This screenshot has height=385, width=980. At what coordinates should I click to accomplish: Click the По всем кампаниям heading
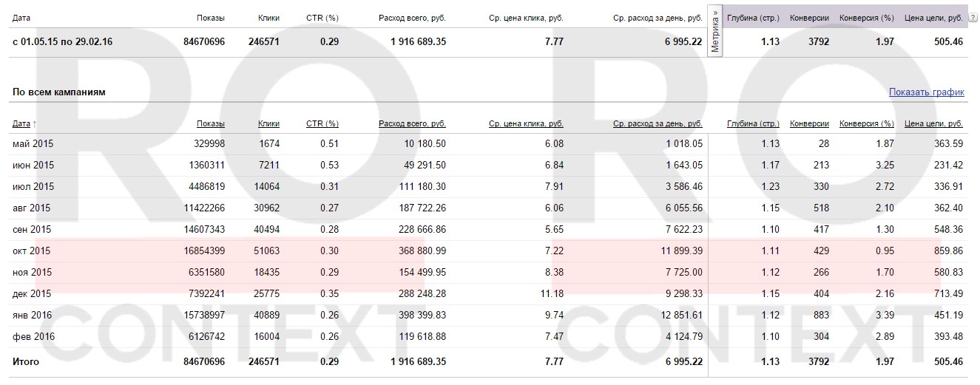pos(59,92)
